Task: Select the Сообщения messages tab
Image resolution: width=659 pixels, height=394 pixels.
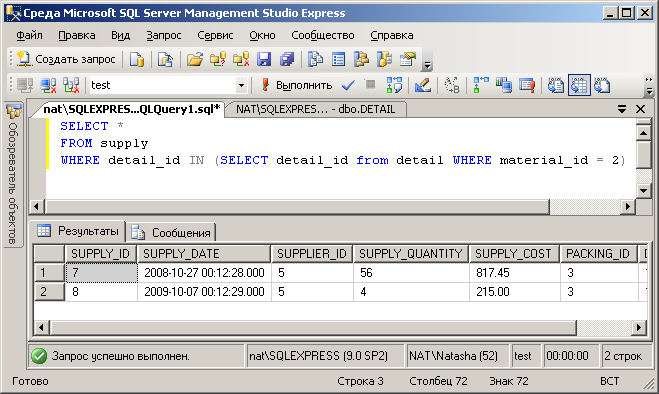Action: pyautogui.click(x=172, y=232)
